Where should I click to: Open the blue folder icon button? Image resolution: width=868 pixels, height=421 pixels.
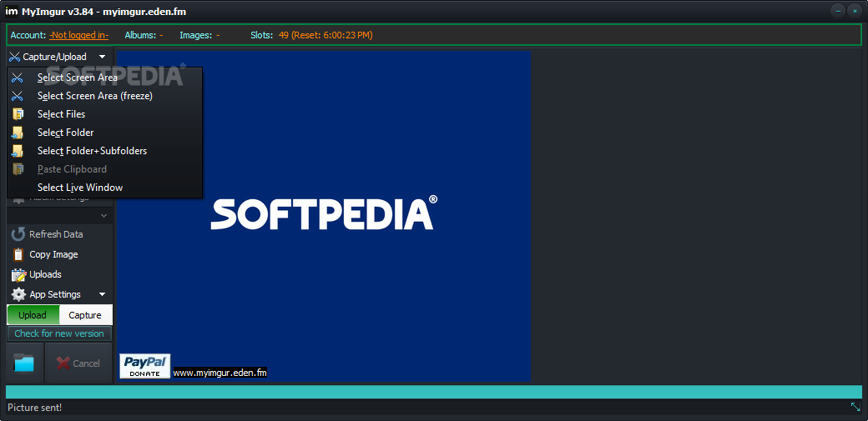pyautogui.click(x=24, y=363)
